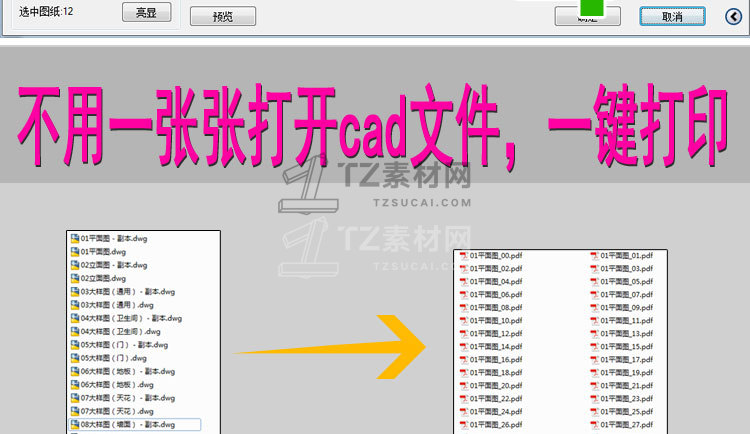Click PDF icon of 01平面图_08.pdf

pyautogui.click(x=463, y=308)
